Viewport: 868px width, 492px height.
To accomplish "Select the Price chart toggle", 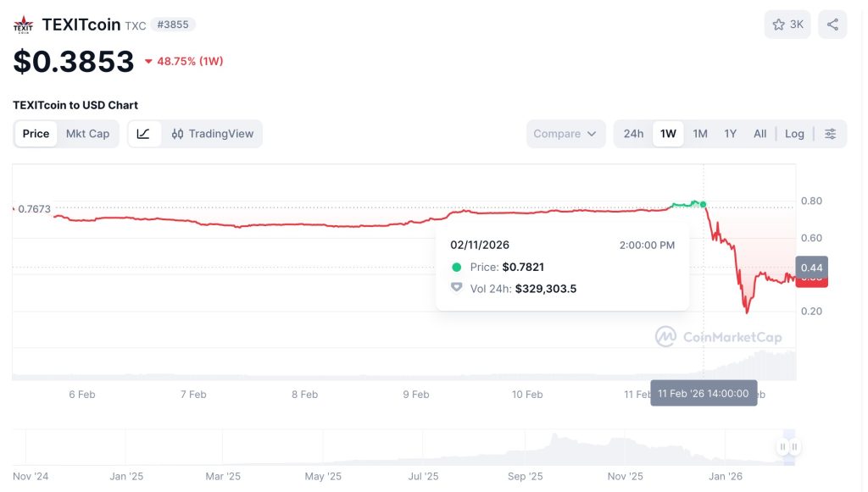I will (36, 134).
